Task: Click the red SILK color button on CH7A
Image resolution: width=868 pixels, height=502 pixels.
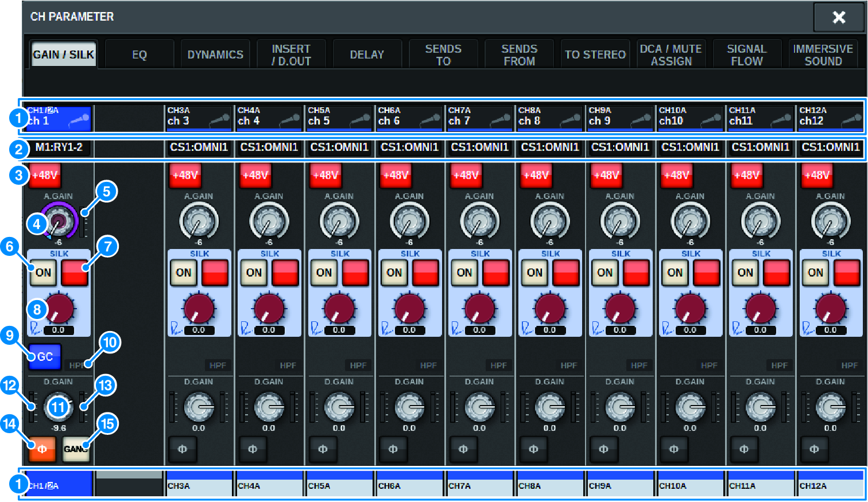Action: coord(497,273)
